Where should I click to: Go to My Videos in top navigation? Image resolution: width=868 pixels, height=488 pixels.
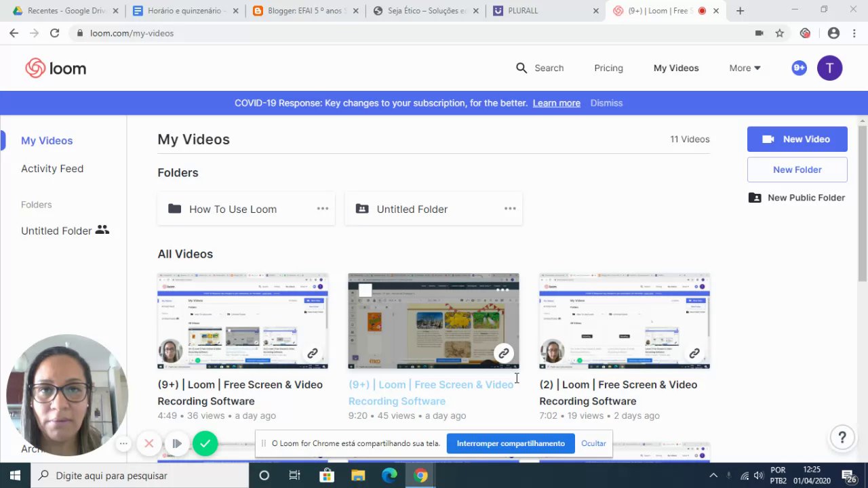(x=676, y=68)
